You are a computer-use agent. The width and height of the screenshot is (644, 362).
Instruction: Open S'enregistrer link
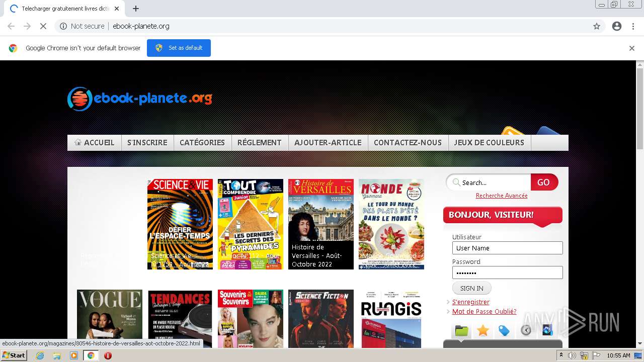click(x=471, y=302)
